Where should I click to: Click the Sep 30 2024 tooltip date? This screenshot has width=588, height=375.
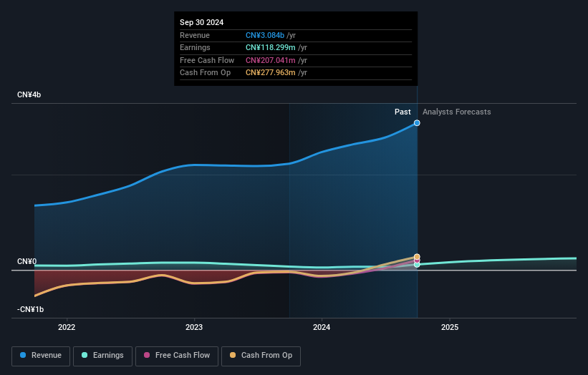201,22
